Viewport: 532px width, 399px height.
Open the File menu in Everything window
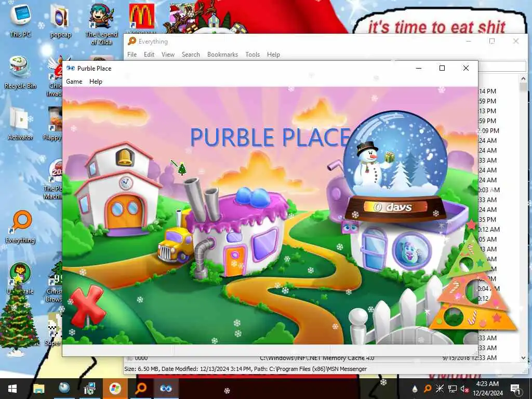click(x=131, y=54)
